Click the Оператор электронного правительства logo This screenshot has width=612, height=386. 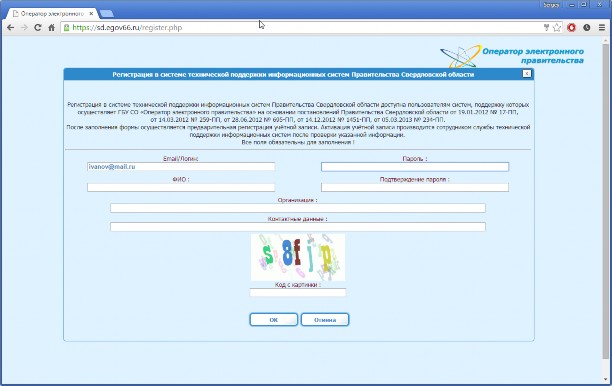click(x=512, y=56)
